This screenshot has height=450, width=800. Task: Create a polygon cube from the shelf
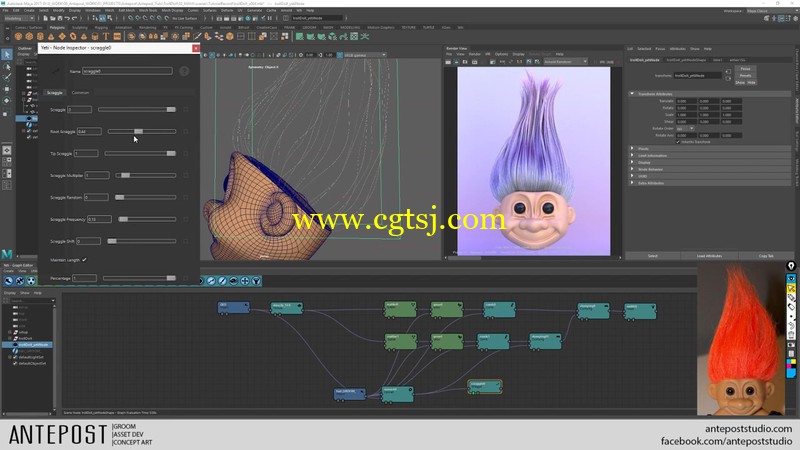(x=29, y=37)
